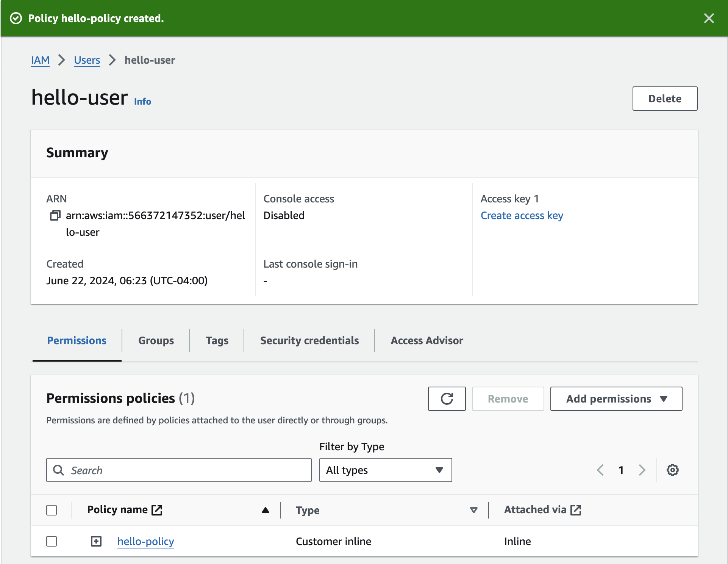Open the All types filter dropdown
728x564 pixels.
385,470
